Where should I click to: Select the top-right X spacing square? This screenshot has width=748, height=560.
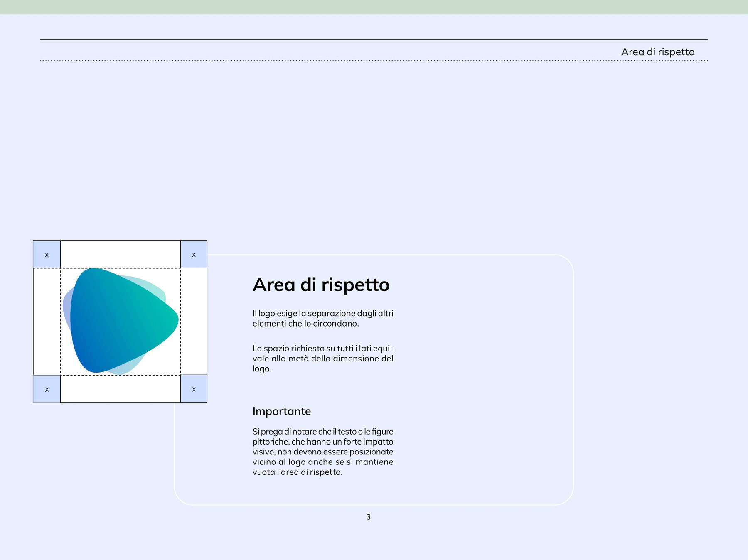194,254
